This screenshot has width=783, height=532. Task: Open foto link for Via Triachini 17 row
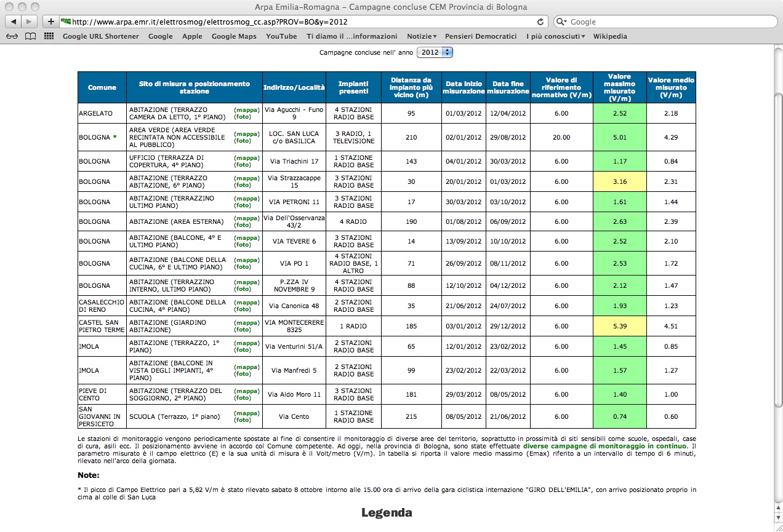tap(243, 165)
